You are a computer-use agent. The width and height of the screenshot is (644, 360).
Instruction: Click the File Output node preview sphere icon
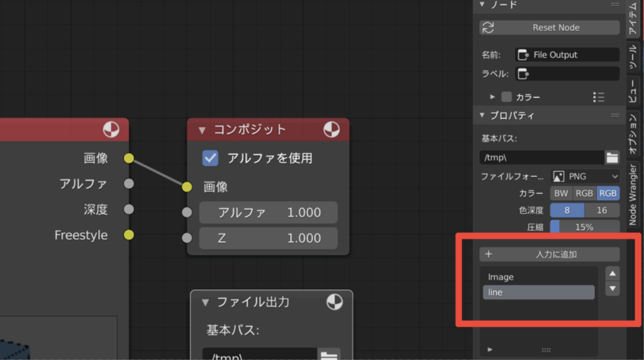click(335, 302)
